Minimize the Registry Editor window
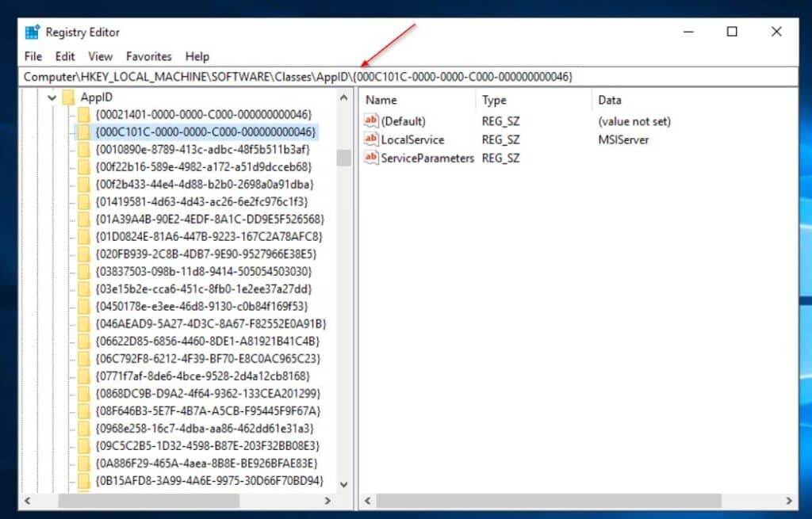812x519 pixels. click(688, 32)
